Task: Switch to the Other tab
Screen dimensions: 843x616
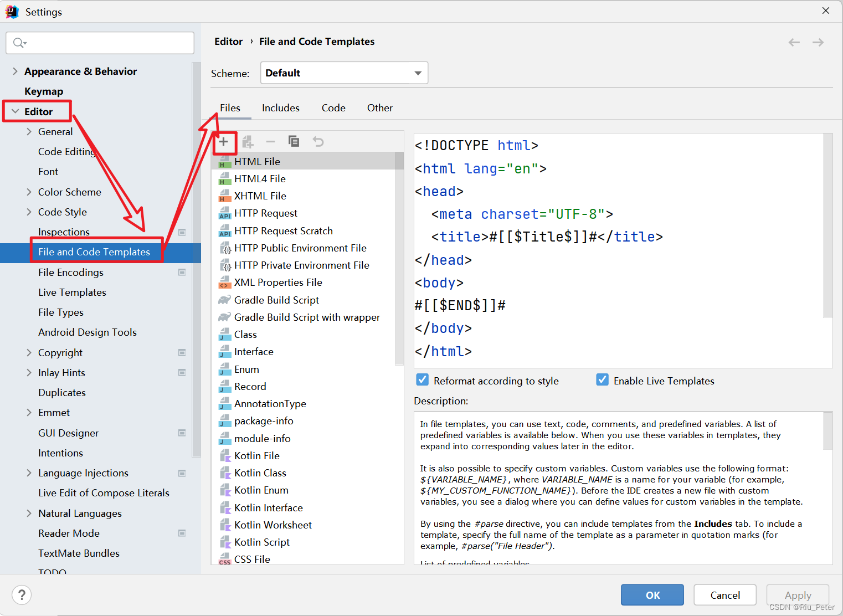Action: pos(380,108)
